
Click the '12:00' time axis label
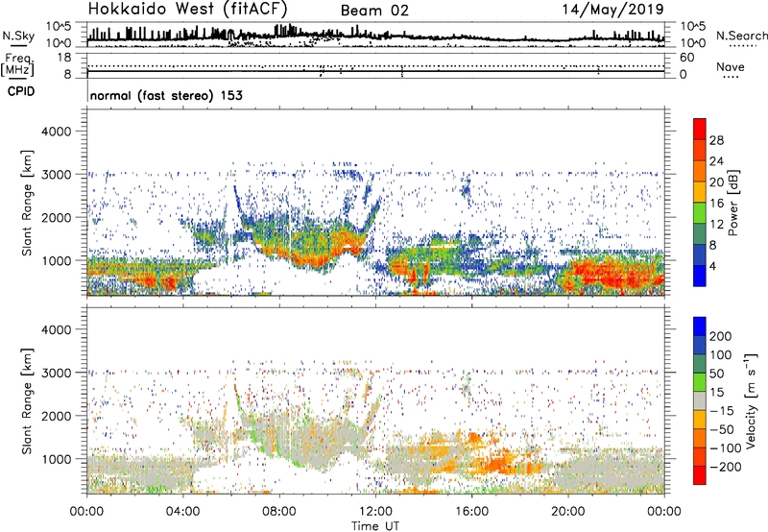pyautogui.click(x=375, y=512)
